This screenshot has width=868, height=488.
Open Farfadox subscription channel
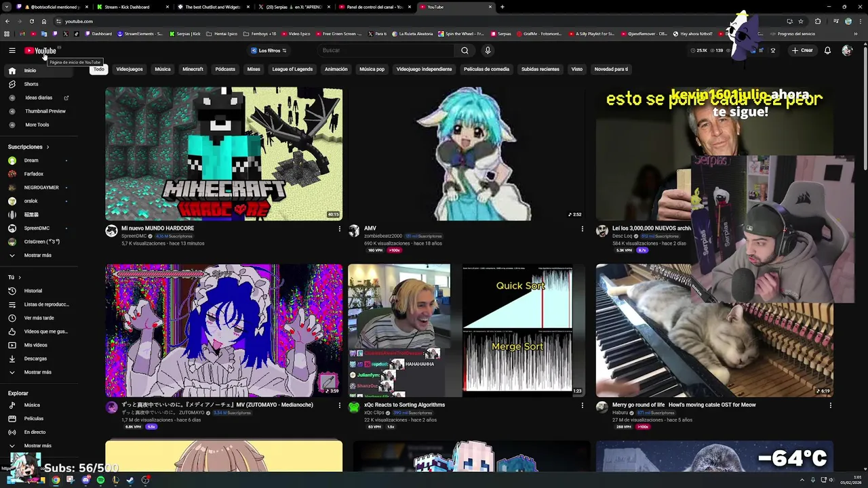(33, 174)
